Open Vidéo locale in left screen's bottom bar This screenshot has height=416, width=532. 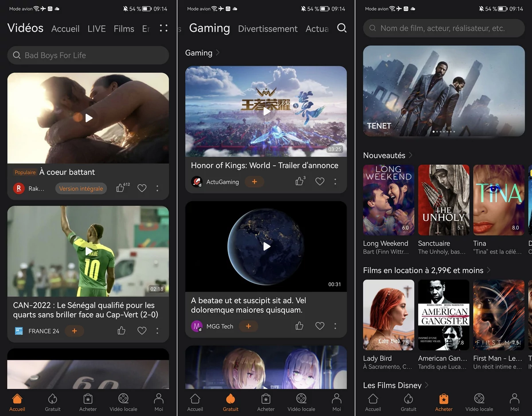pyautogui.click(x=123, y=402)
